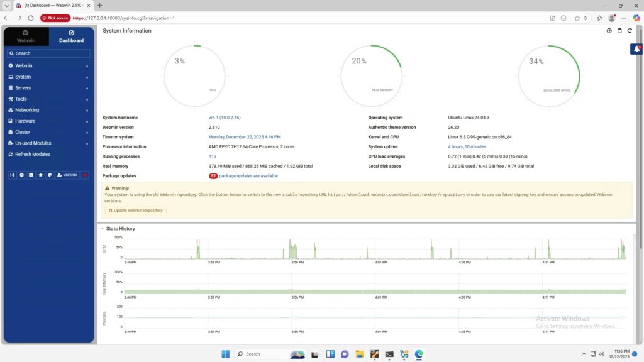Click the CPU usage gauge
The image size is (644, 362).
coord(195,76)
